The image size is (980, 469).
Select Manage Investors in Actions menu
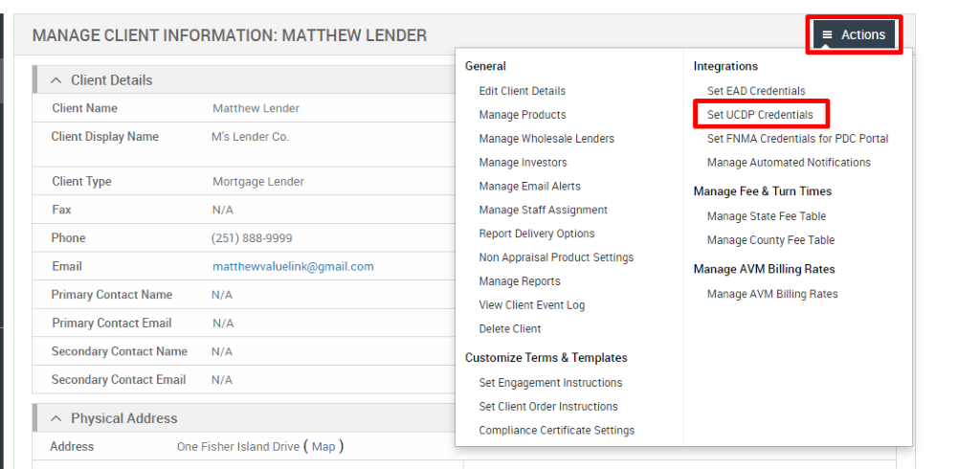(x=523, y=163)
